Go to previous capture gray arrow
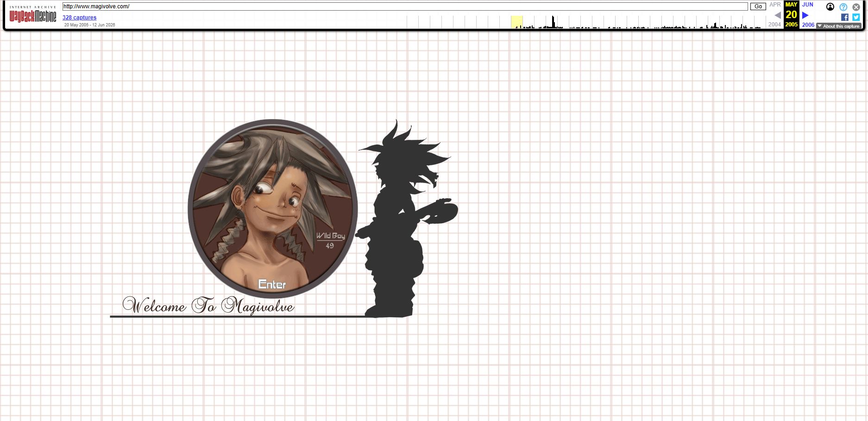Viewport: 868px width, 421px height. [x=778, y=15]
